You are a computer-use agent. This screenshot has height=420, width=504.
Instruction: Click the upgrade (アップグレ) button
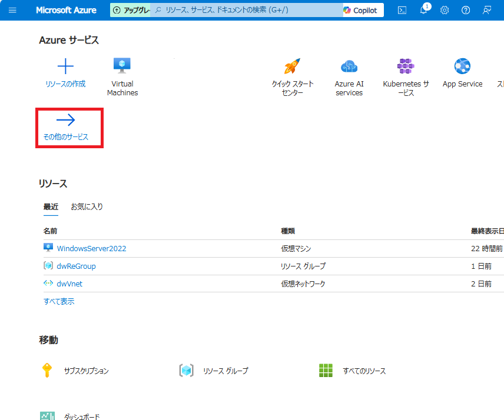pyautogui.click(x=130, y=10)
